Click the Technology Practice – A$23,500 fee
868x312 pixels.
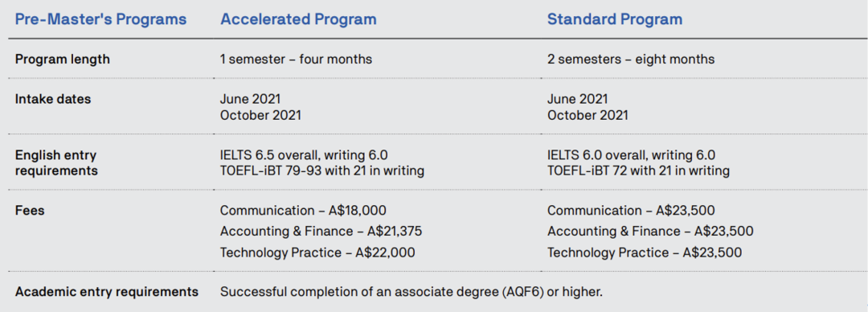point(645,252)
